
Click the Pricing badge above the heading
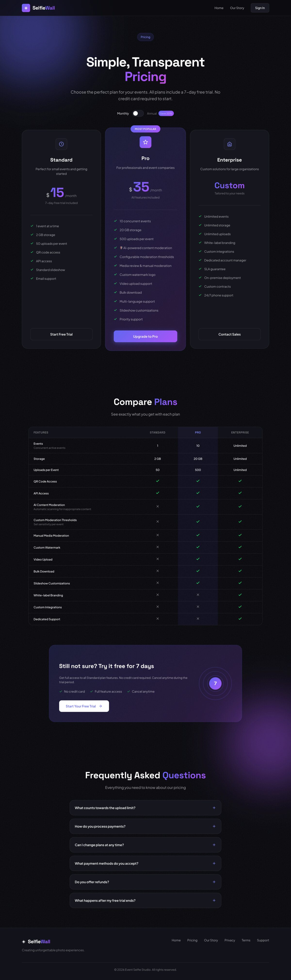point(145,37)
